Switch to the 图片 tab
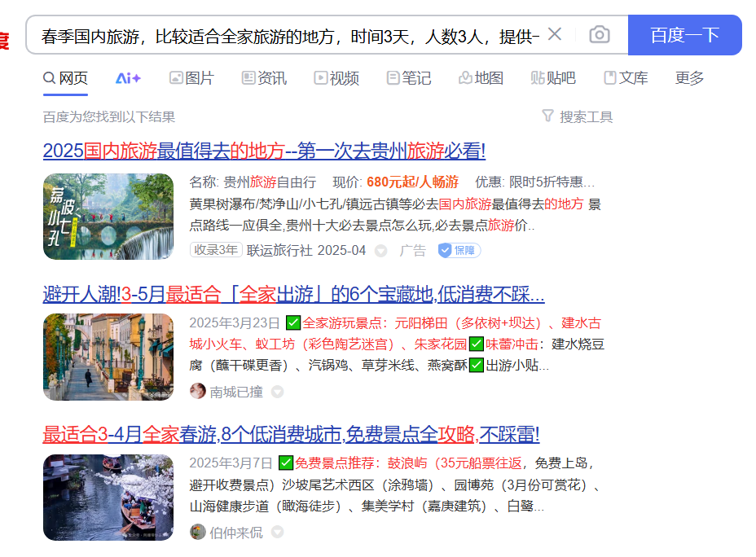Viewport: 756px width, 557px height. coord(191,78)
